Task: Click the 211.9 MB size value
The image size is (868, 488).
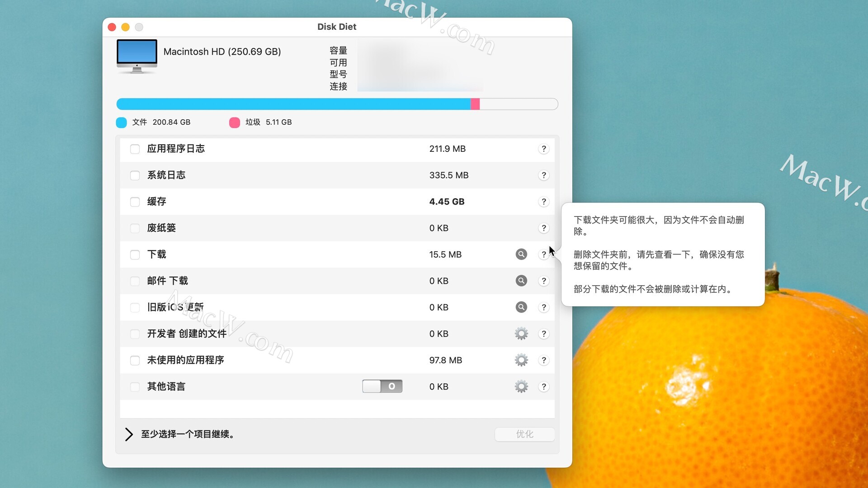Action: pos(447,149)
